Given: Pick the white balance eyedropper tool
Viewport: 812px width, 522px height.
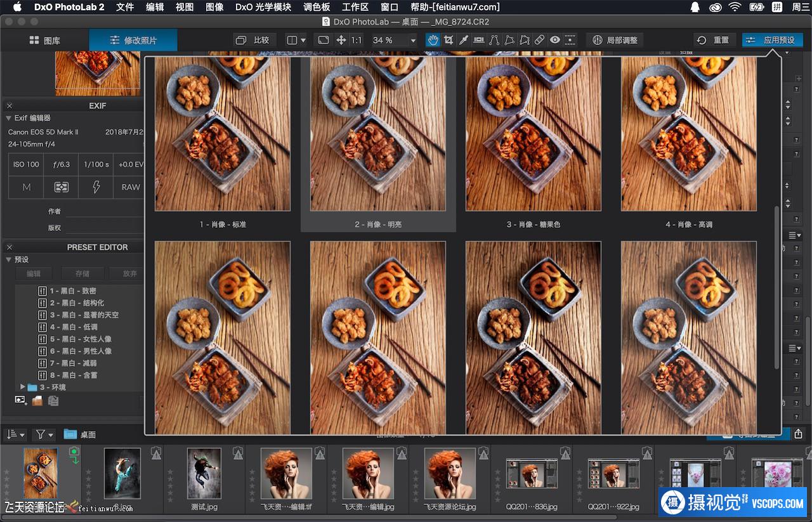Looking at the screenshot, I should 464,40.
